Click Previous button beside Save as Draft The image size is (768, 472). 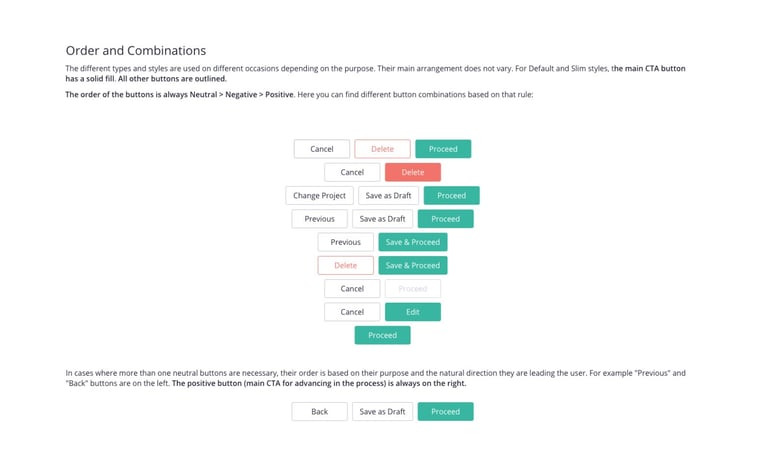click(320, 218)
